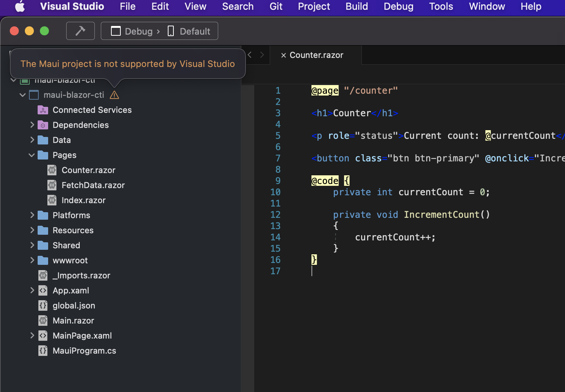Open the Help menu
The height and width of the screenshot is (392, 565).
(x=531, y=6)
